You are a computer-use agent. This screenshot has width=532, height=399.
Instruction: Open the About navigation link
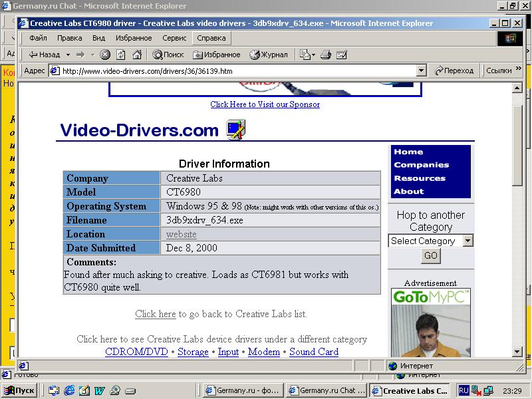click(409, 192)
